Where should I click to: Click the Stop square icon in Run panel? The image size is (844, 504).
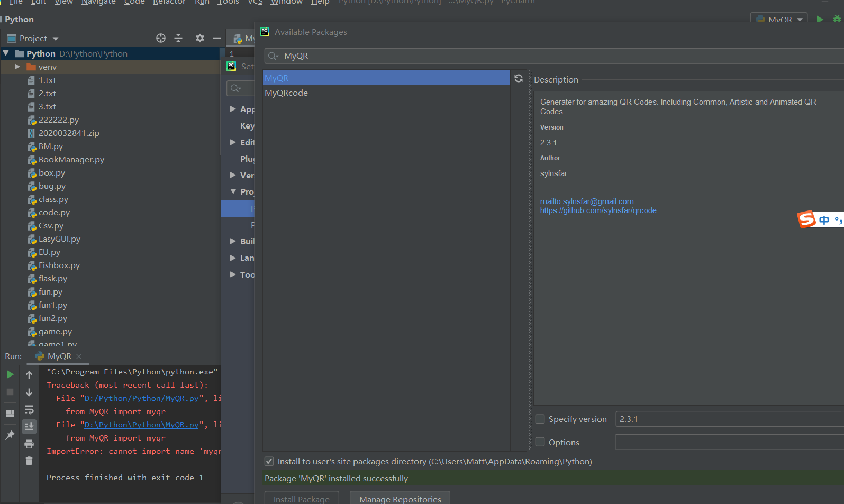tap(10, 392)
